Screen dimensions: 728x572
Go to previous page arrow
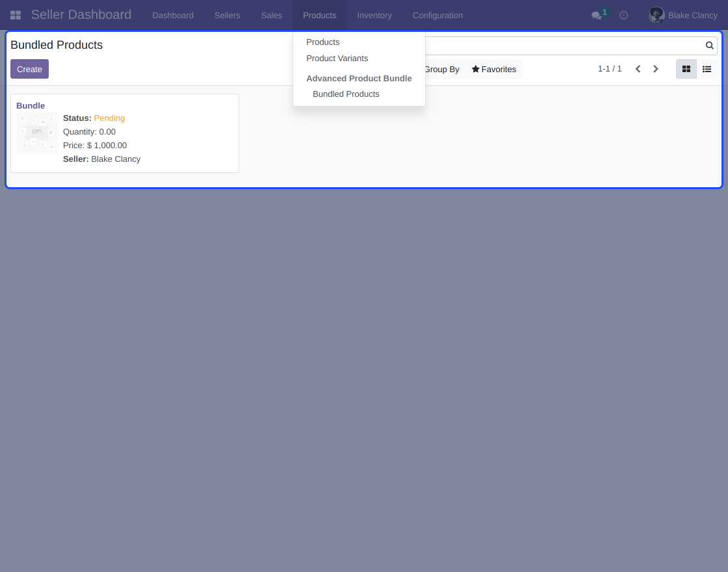tap(638, 69)
